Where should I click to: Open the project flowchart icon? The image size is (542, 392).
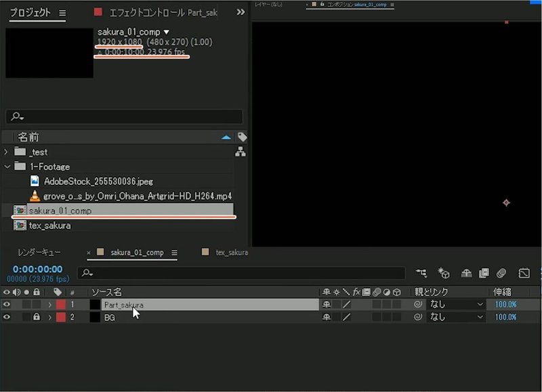point(241,152)
